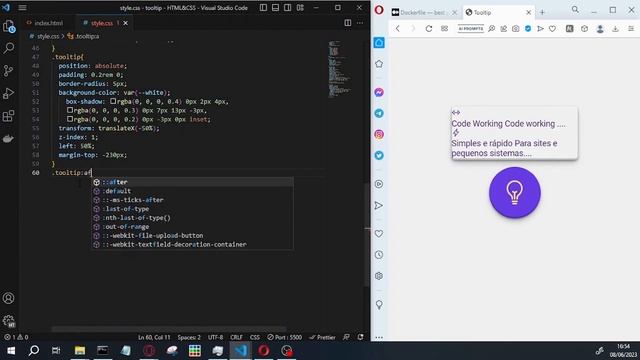Toggle the bottom panel layout button
This screenshot has height=360, width=640.
tap(276, 7)
